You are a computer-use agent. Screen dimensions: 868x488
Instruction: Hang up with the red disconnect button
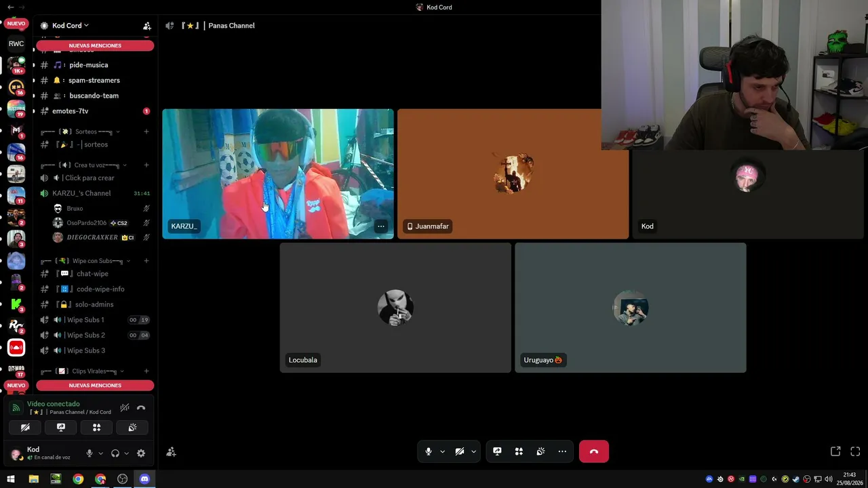(x=594, y=451)
